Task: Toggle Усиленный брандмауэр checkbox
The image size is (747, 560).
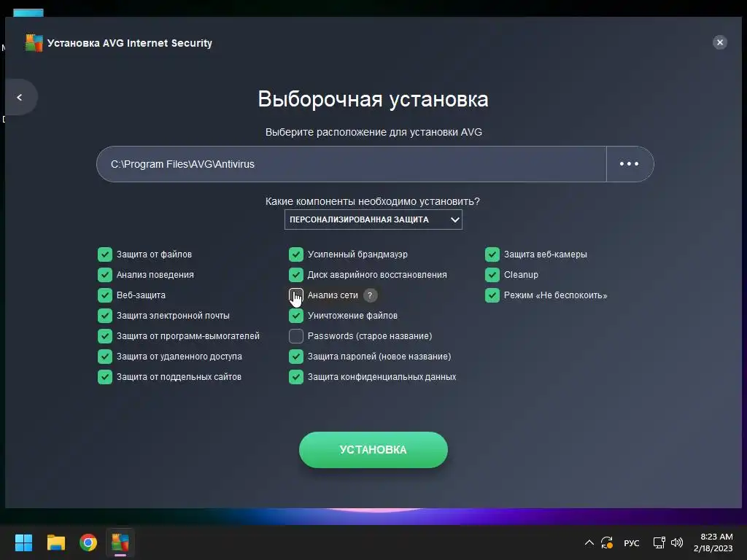Action: 296,254
